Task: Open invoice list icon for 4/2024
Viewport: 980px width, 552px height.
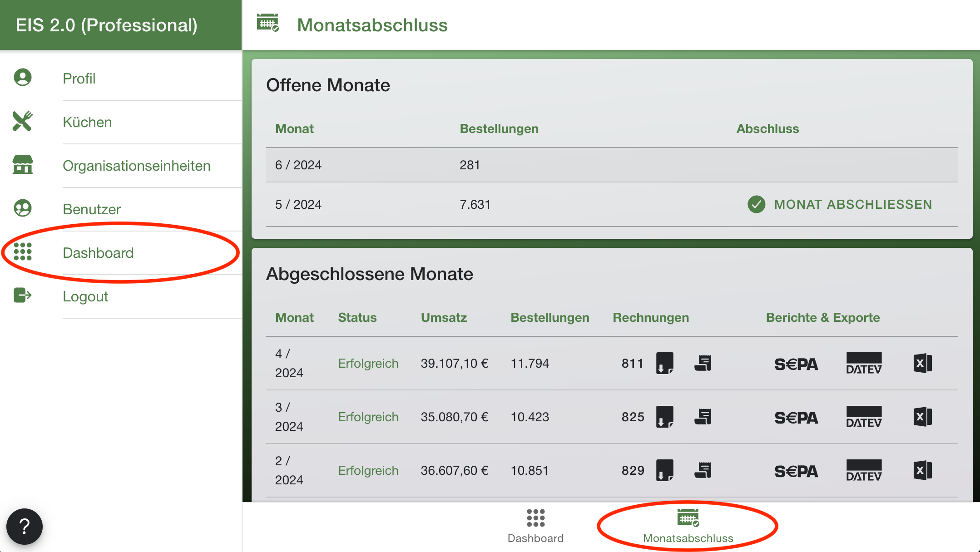Action: click(703, 363)
